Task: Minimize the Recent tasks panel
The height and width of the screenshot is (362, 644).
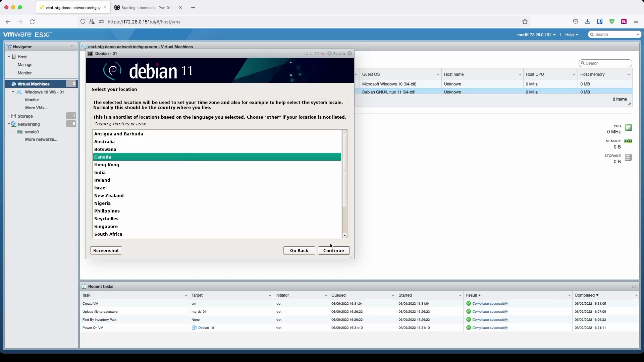Action: click(x=634, y=287)
